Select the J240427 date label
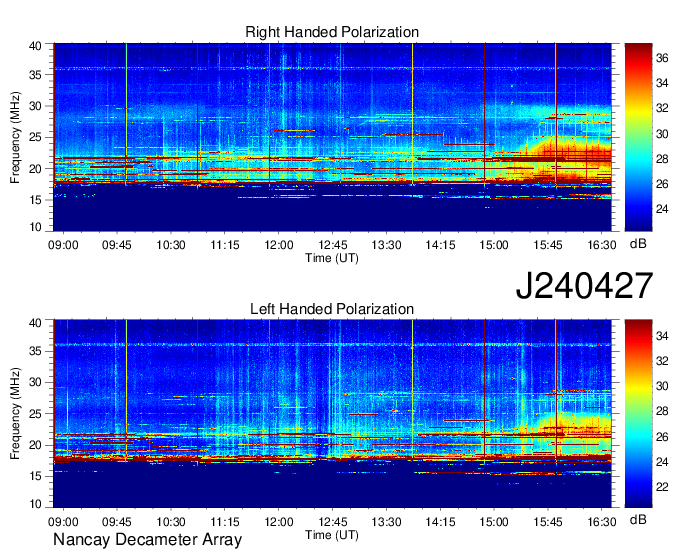680x552 pixels. 584,285
